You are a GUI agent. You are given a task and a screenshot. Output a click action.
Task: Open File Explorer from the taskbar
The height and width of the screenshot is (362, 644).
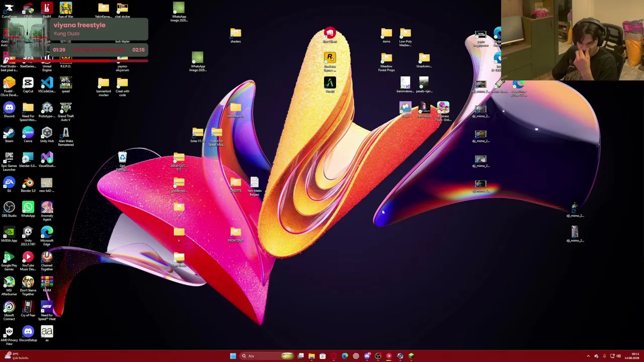pyautogui.click(x=311, y=356)
